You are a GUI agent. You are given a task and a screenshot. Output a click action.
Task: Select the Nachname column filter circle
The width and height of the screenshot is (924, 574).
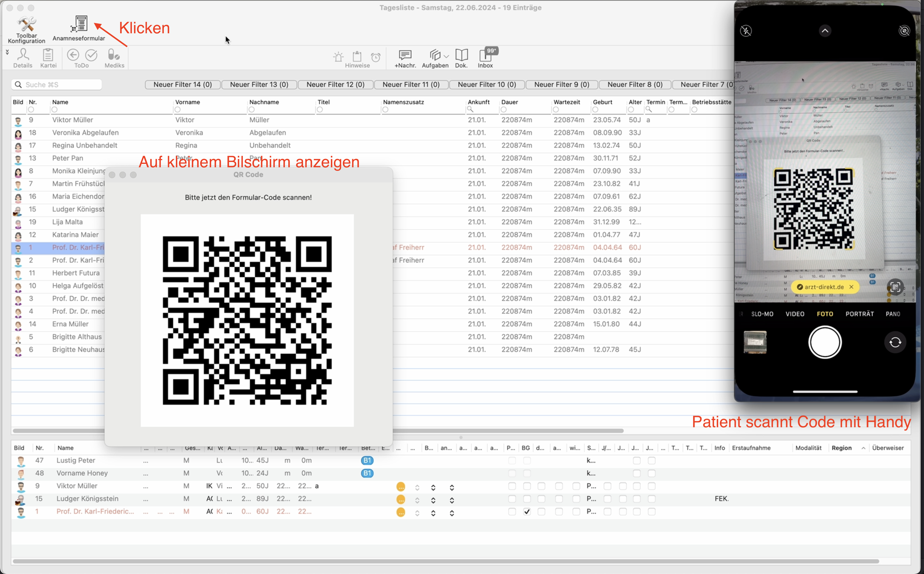point(251,110)
